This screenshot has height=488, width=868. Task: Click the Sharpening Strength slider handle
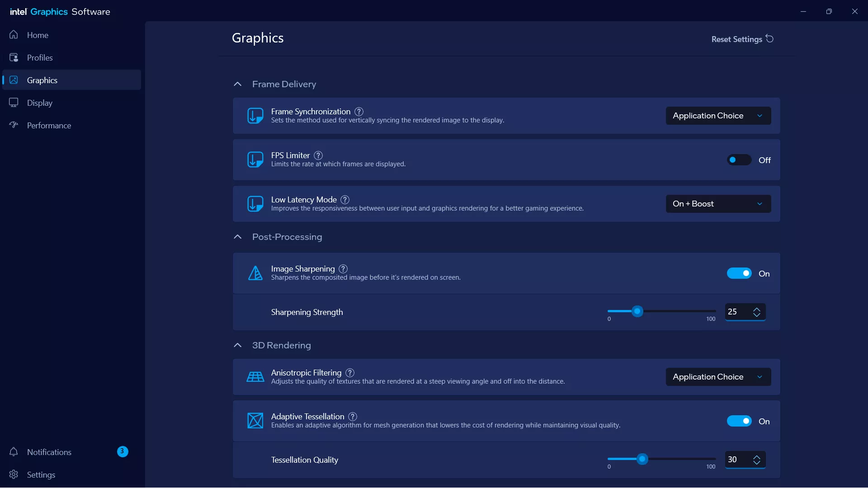click(637, 311)
